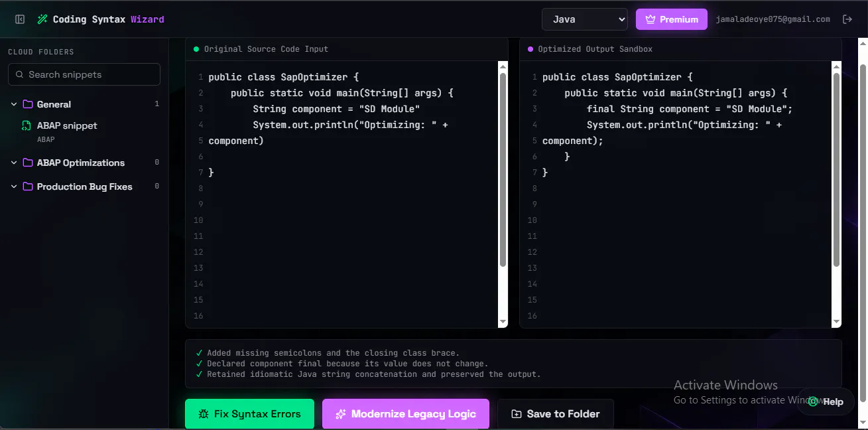868x430 pixels.
Task: Open the General folder row
Action: pyautogui.click(x=84, y=104)
